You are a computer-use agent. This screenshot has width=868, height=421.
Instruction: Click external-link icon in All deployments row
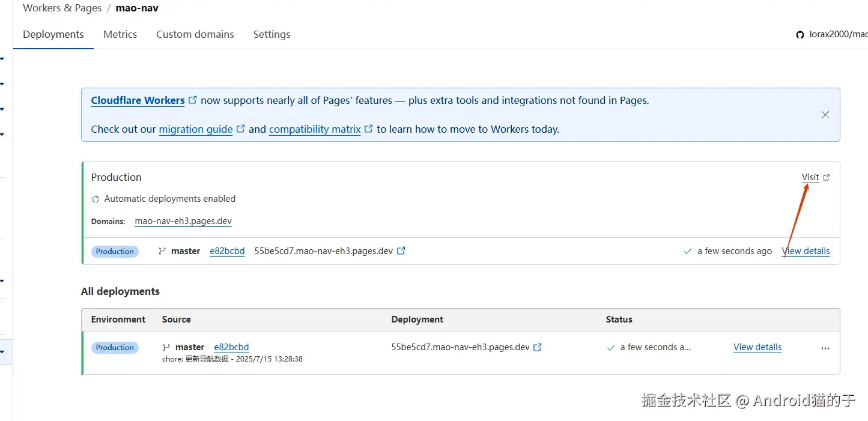[538, 347]
